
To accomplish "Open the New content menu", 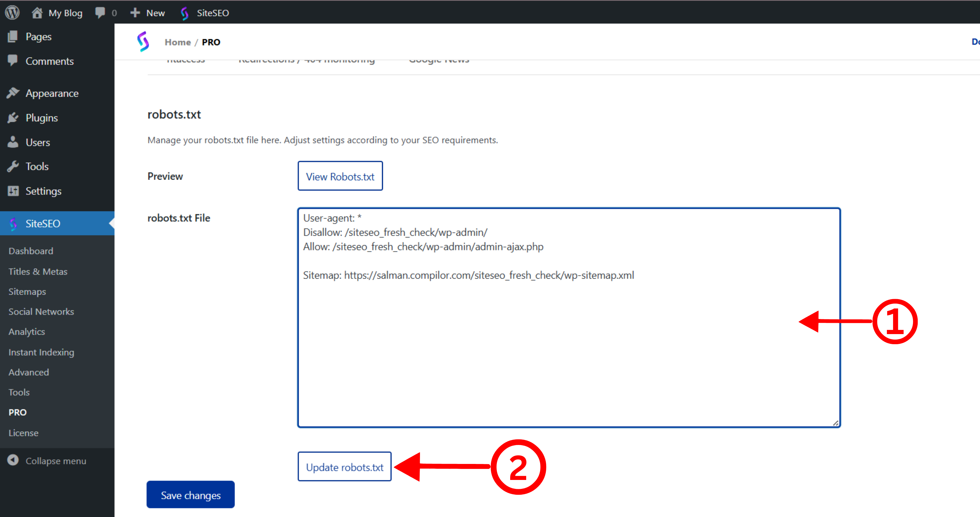I will [x=155, y=13].
